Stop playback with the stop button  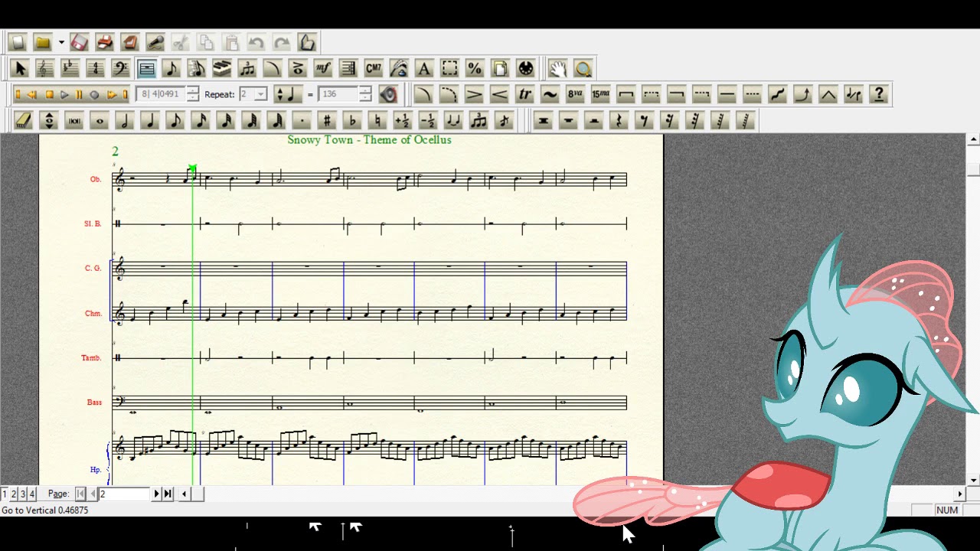pyautogui.click(x=49, y=95)
